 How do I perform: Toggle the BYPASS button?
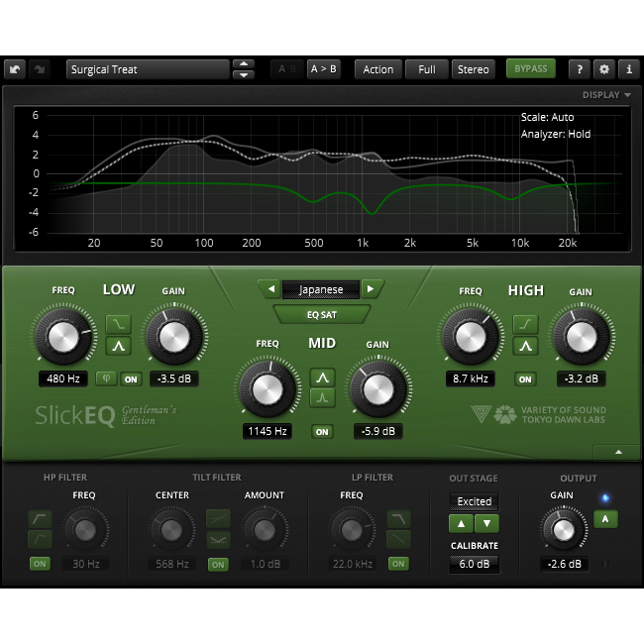(531, 68)
